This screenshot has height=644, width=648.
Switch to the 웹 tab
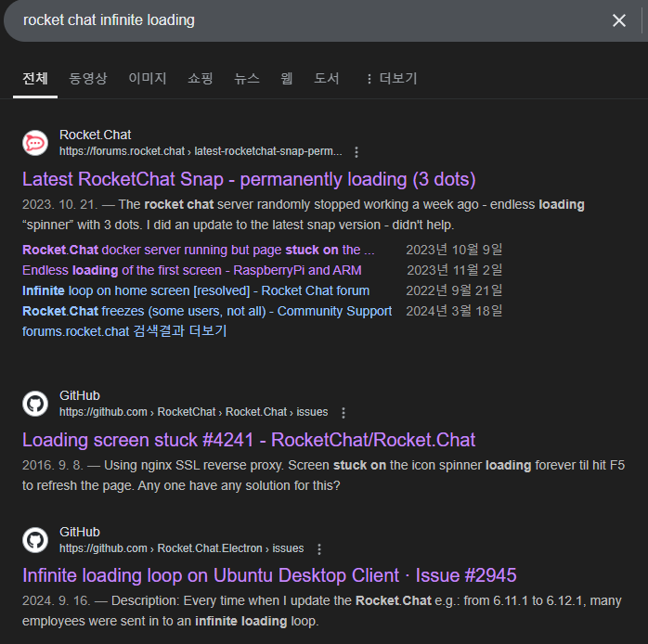coord(286,79)
